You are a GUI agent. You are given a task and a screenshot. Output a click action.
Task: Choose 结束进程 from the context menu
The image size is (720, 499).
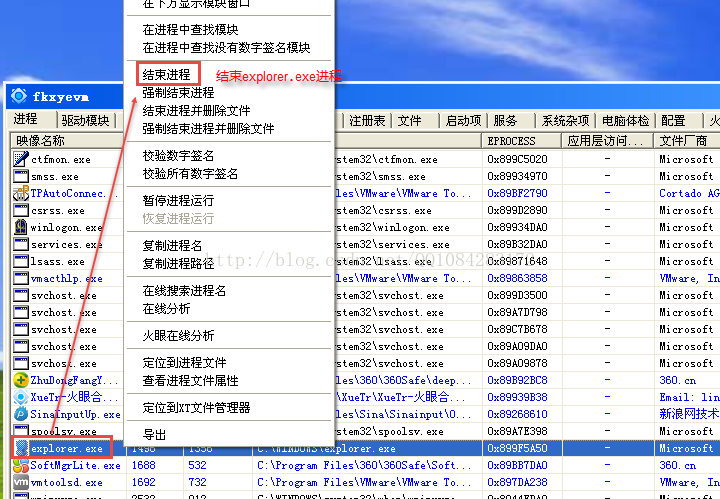tap(166, 74)
